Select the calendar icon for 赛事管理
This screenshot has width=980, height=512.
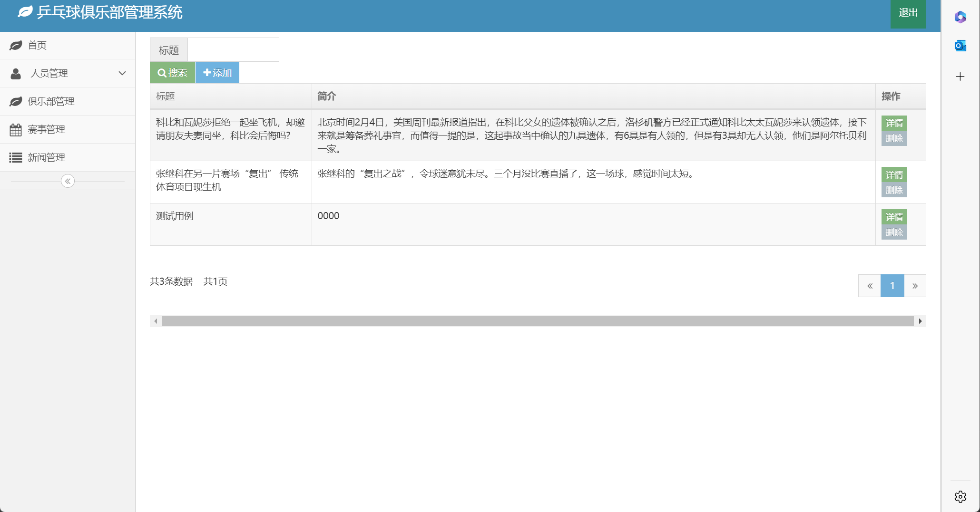tap(16, 129)
